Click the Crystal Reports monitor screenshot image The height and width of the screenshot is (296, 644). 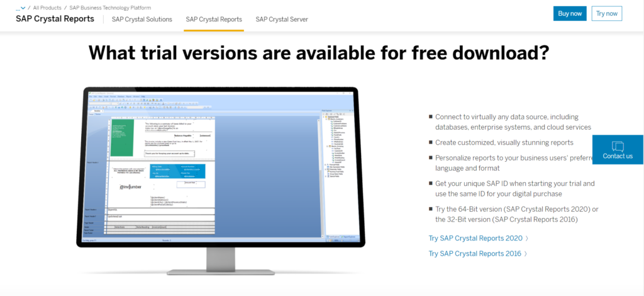221,180
